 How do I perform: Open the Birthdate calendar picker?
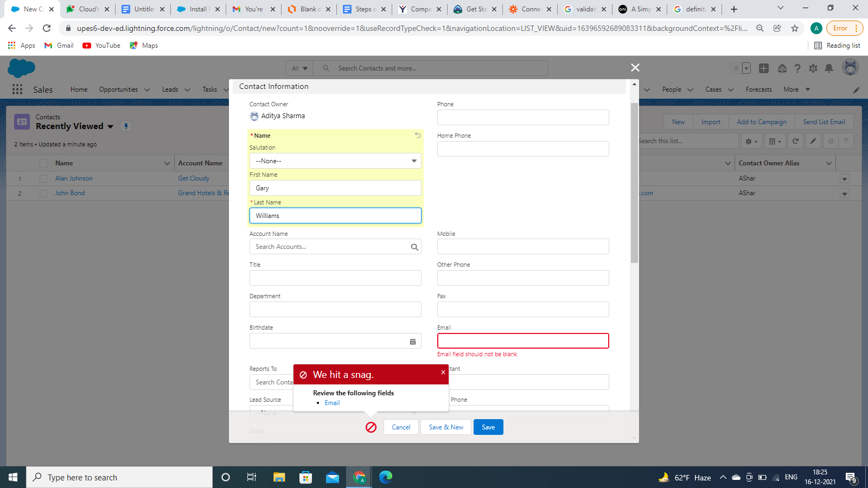[x=413, y=342]
